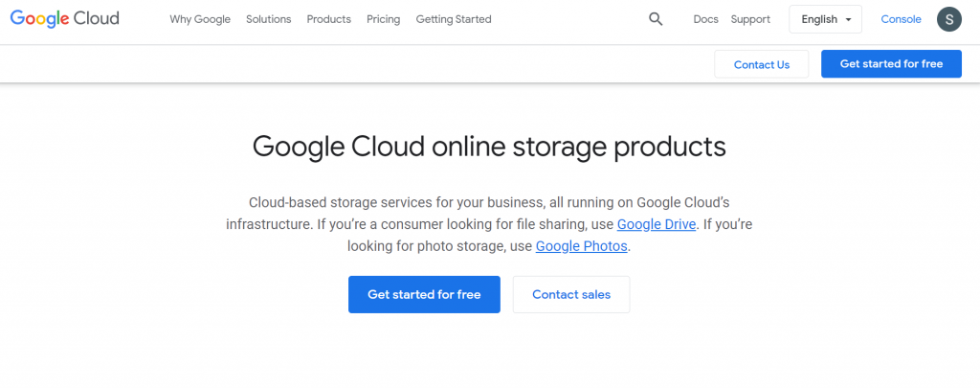Open the Docs link
This screenshot has width=980, height=388.
tap(705, 19)
